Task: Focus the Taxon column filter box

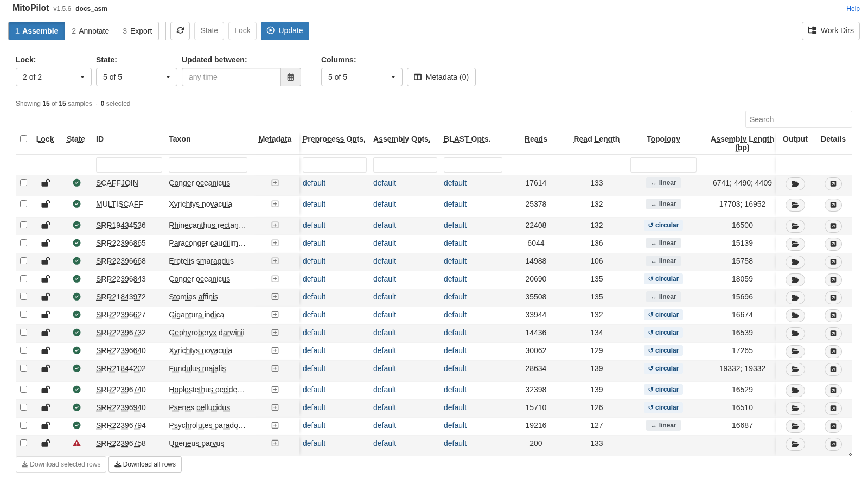Action: (208, 165)
